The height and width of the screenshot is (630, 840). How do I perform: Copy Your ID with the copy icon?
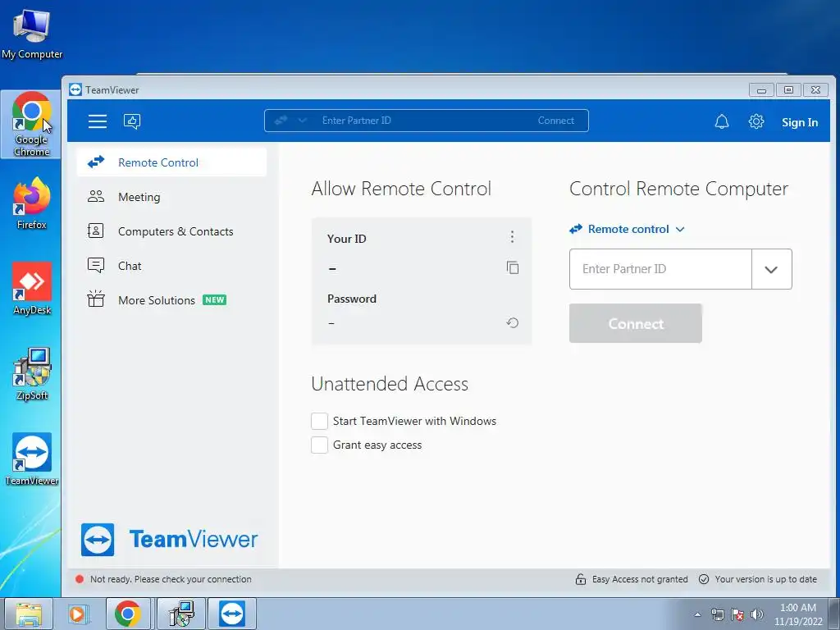[513, 267]
